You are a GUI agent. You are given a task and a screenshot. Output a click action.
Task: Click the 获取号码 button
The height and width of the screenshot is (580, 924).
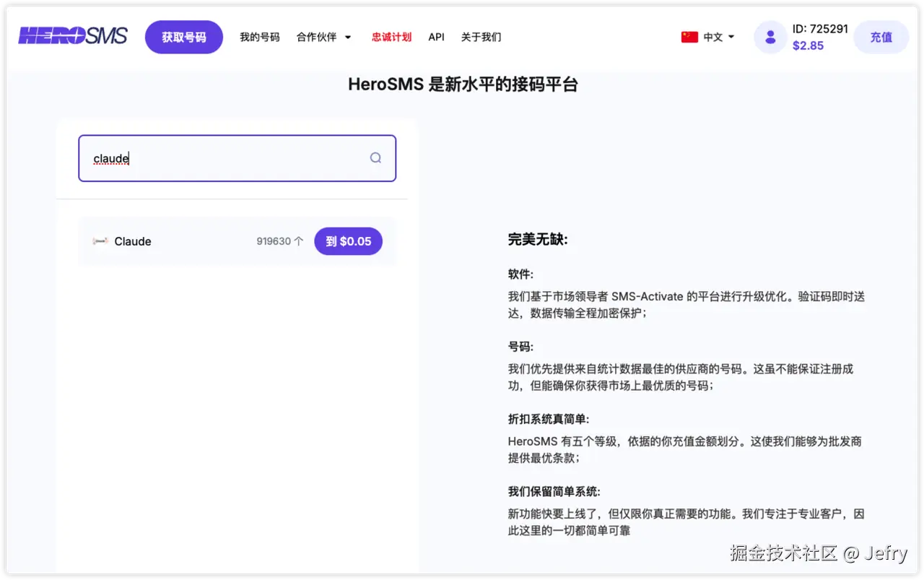click(184, 37)
